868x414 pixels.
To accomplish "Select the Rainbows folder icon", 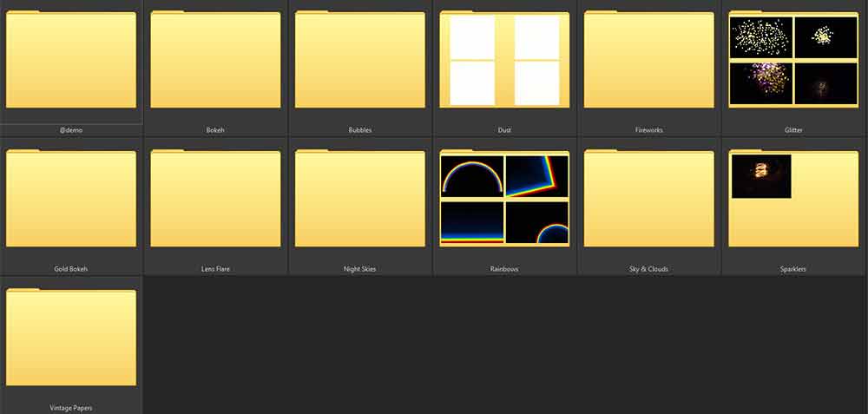I will 504,198.
